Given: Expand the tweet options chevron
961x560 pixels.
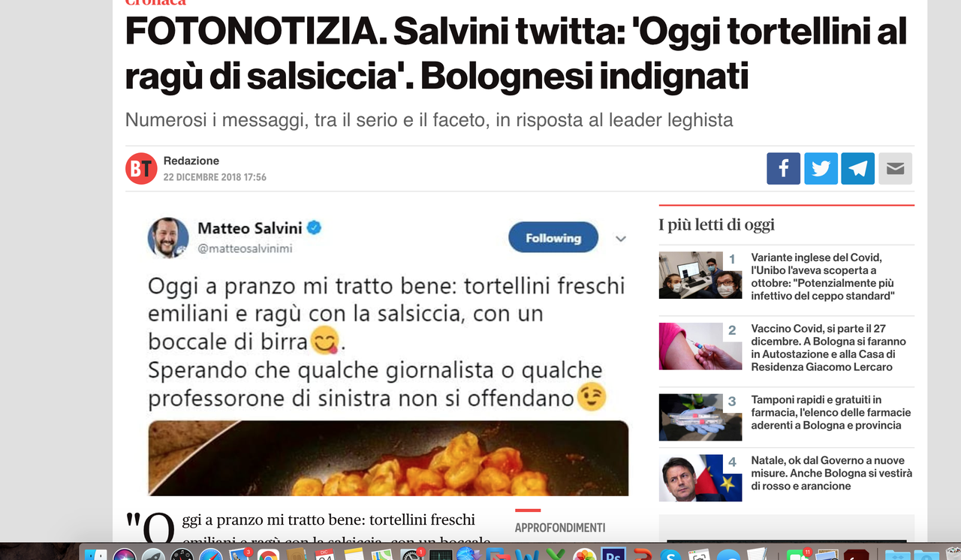Looking at the screenshot, I should tap(621, 239).
